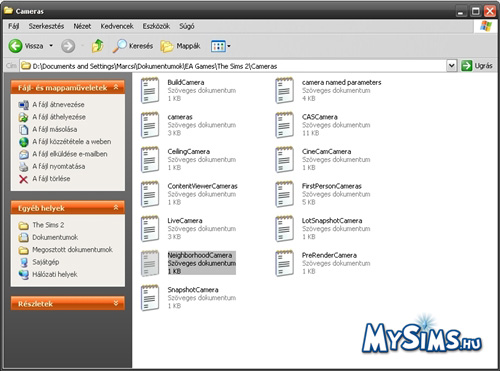
Task: Click A fájl közzététele a weben
Action: pos(72,142)
